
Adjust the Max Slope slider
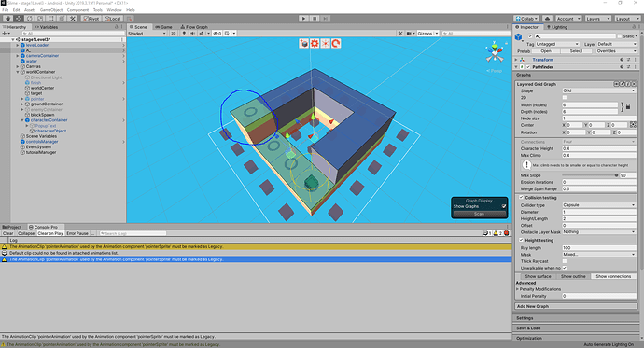coord(589,175)
